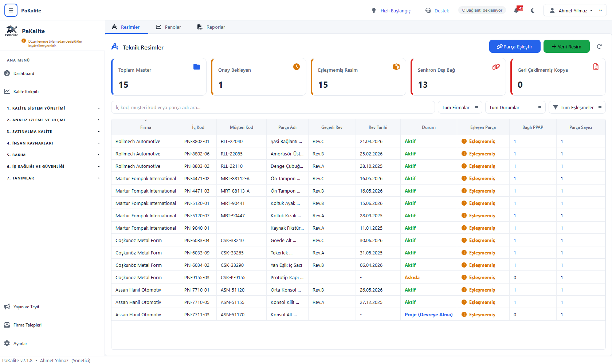Switch to the Raporlar tab
Image resolution: width=612 pixels, height=364 pixels.
211,27
